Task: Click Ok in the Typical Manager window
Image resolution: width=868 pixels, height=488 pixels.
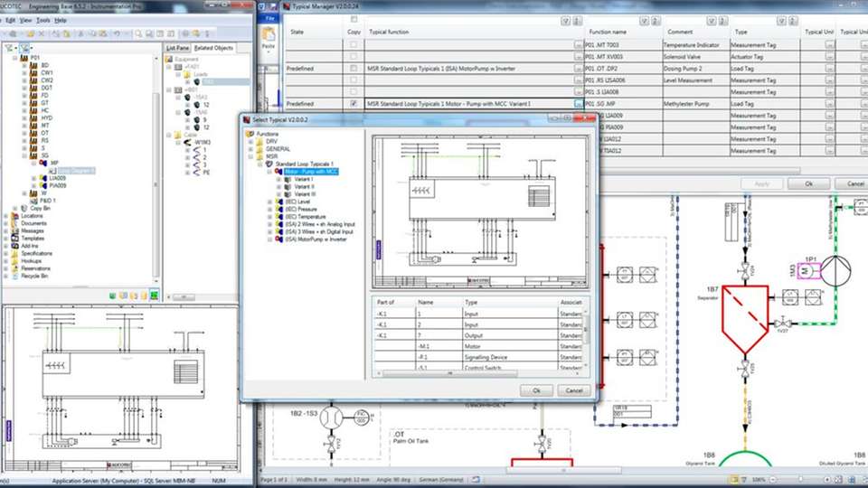Action: click(808, 183)
